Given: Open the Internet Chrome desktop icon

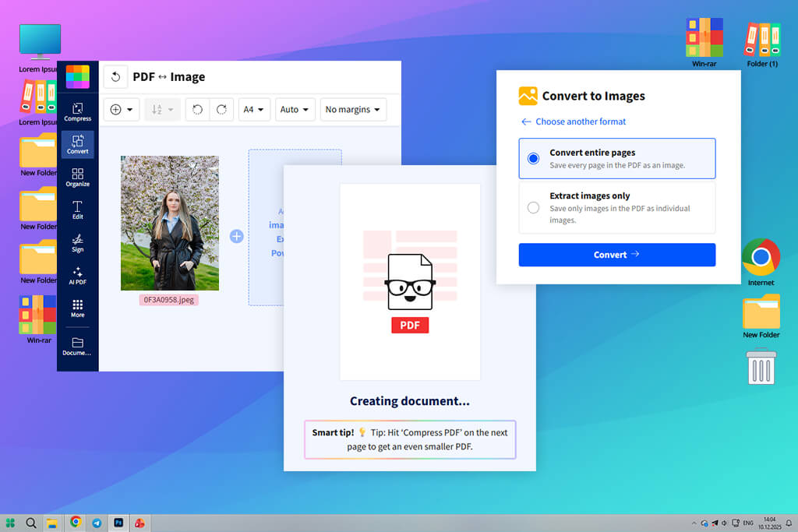Looking at the screenshot, I should 761,262.
